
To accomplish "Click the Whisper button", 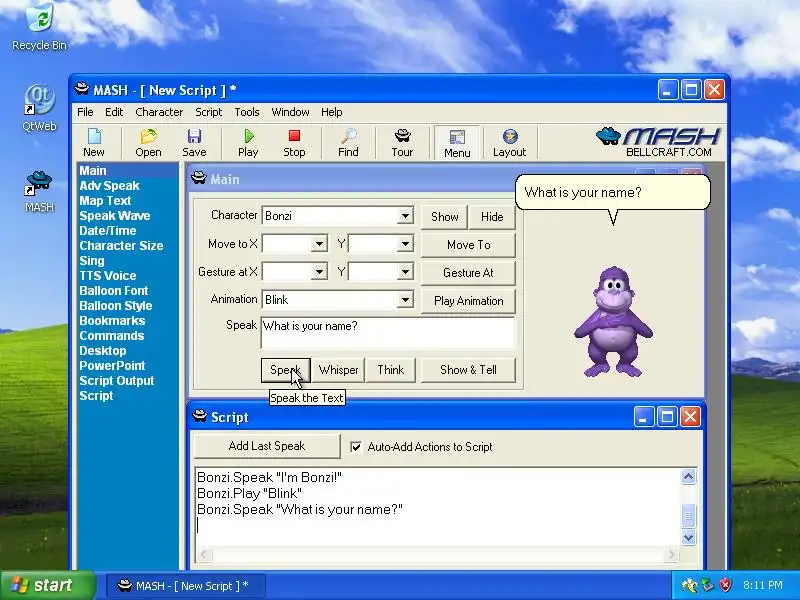I will click(x=338, y=370).
